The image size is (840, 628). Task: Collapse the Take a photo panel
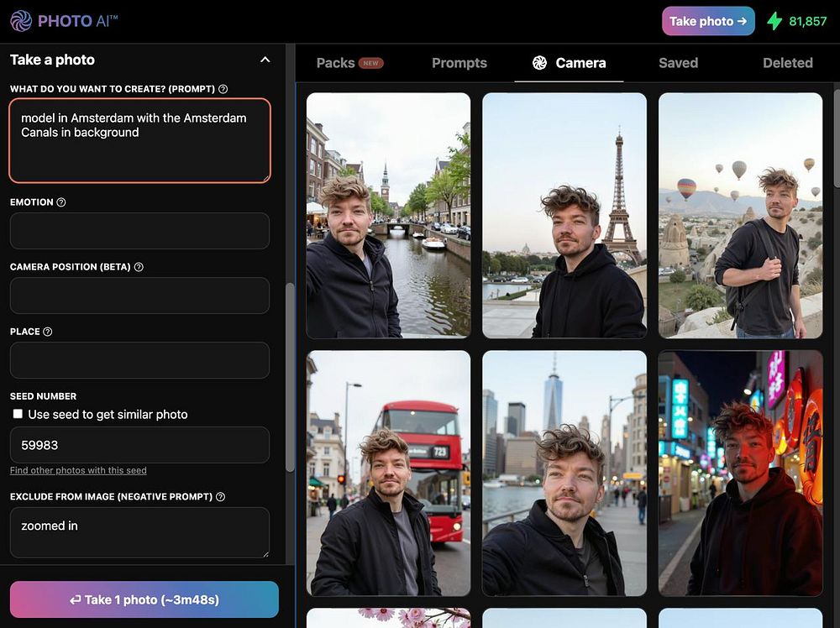tap(265, 60)
